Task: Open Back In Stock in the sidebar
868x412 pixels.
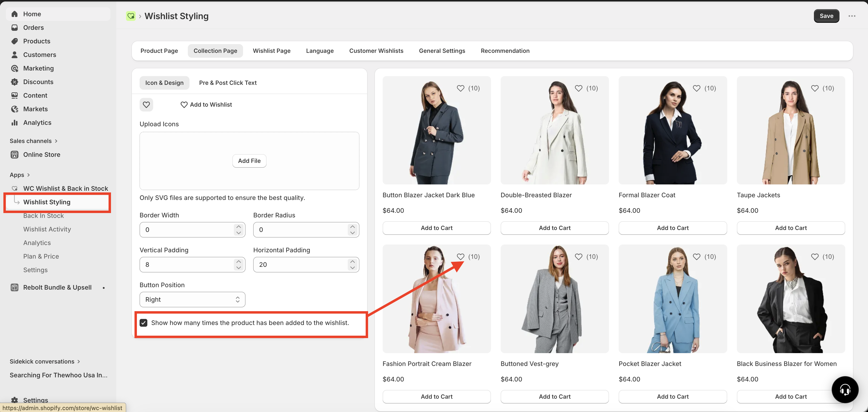Action: tap(43, 216)
